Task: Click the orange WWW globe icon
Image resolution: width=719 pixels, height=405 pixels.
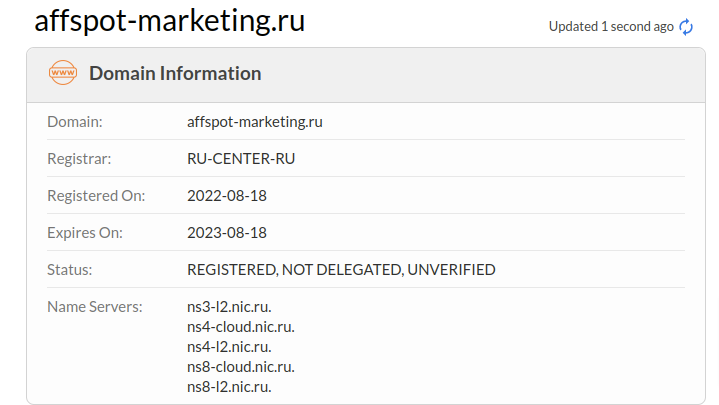Action: pyautogui.click(x=63, y=73)
